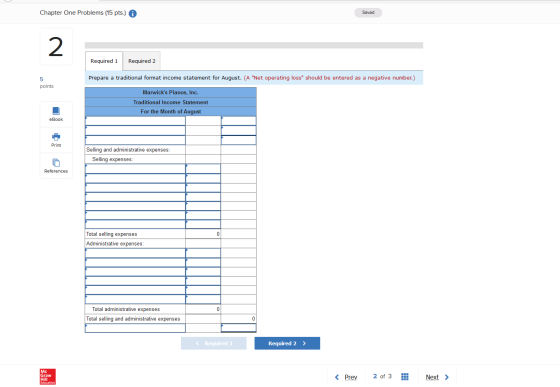The height and width of the screenshot is (387, 560).
Task: Open the eBook resource
Action: coord(56,114)
